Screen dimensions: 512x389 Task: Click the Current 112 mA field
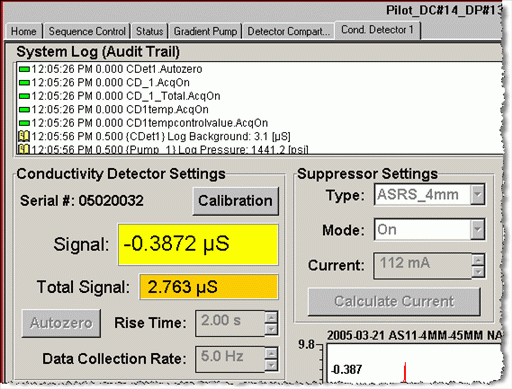(423, 266)
